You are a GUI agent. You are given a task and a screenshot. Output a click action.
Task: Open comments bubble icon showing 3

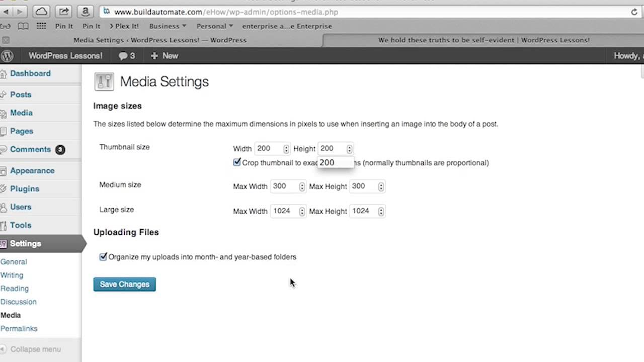pyautogui.click(x=127, y=56)
